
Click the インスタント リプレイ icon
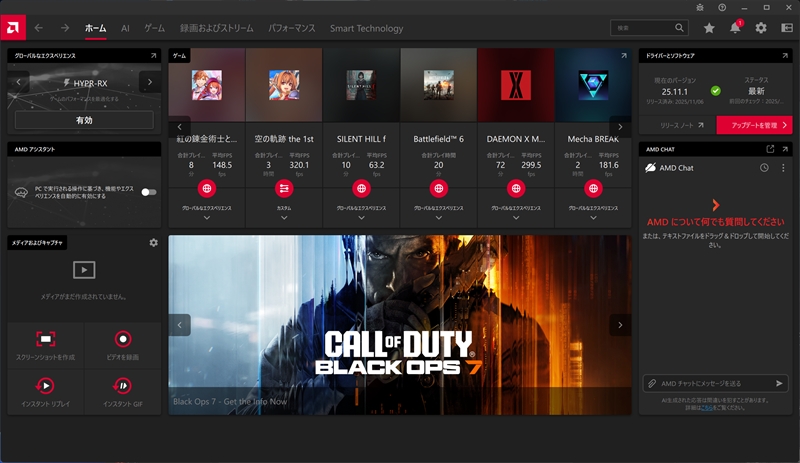pyautogui.click(x=46, y=385)
